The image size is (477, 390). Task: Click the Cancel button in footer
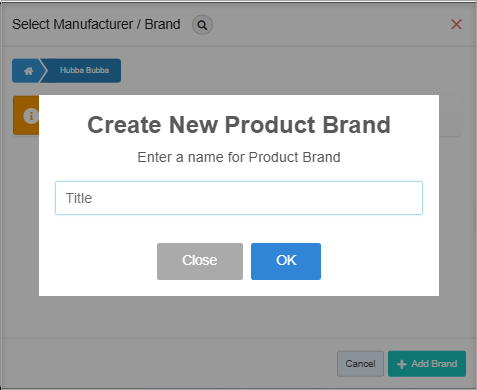(360, 364)
